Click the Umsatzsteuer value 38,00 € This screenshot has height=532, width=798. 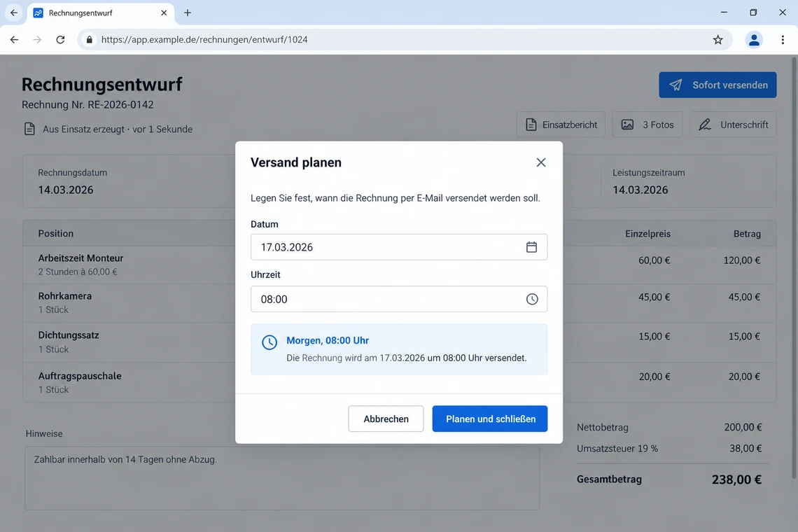pos(745,449)
